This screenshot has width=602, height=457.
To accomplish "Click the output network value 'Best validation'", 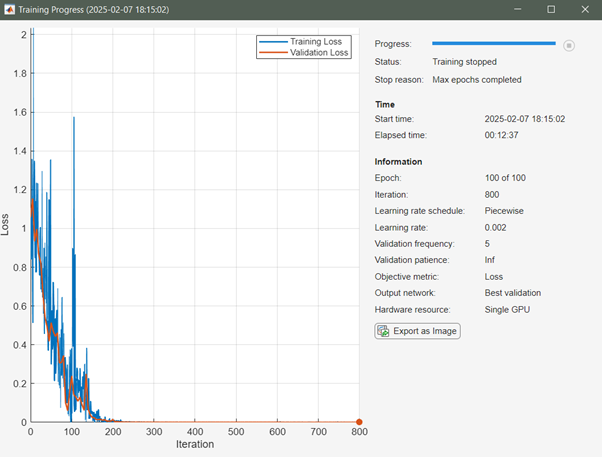I will [513, 293].
